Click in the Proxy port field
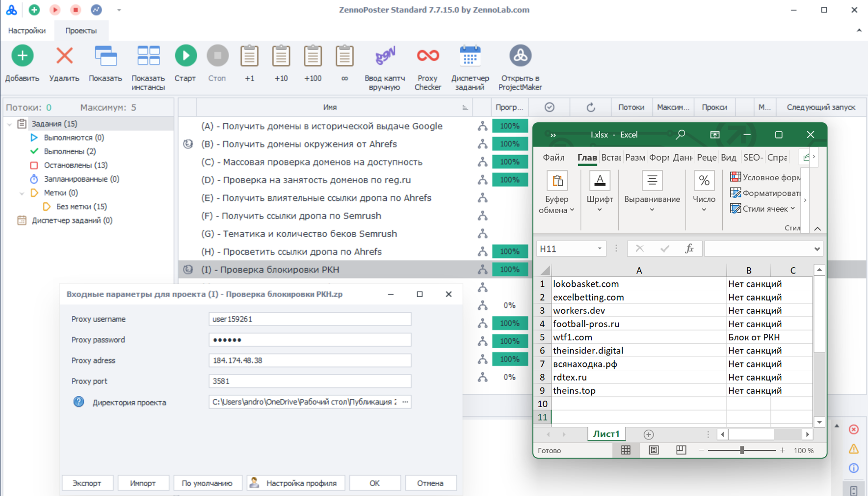This screenshot has width=868, height=496. click(310, 381)
